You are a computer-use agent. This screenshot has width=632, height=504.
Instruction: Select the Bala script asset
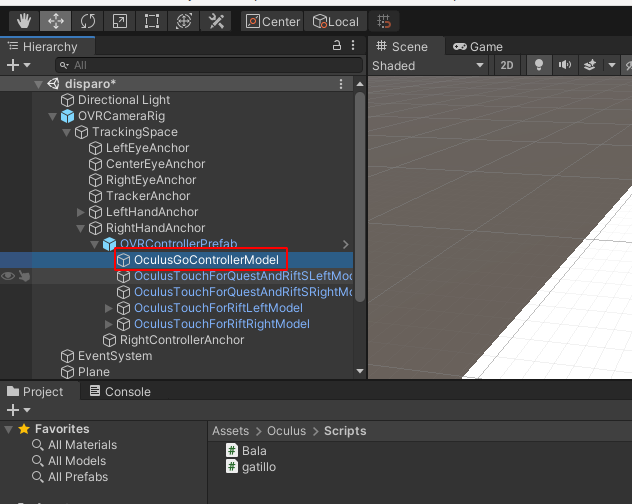point(254,451)
